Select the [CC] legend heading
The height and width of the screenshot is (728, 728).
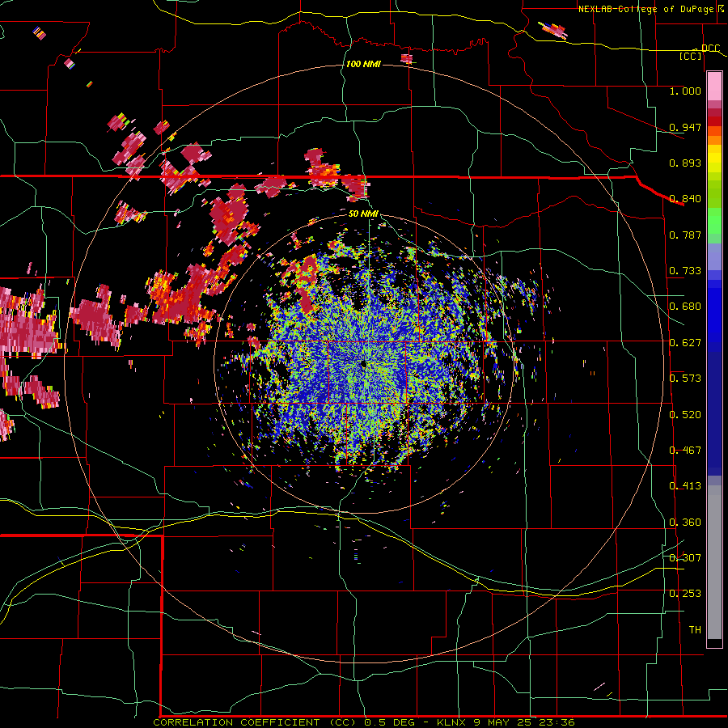691,56
